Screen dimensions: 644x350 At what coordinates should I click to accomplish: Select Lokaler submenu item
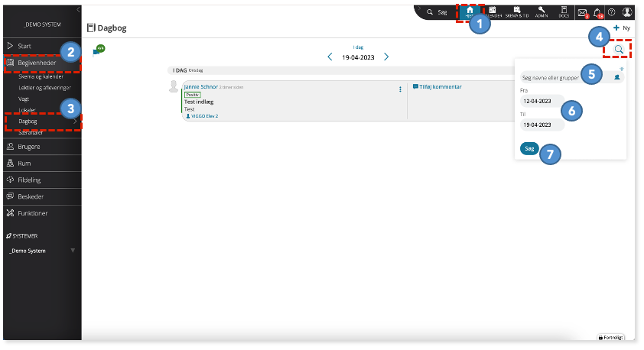click(27, 110)
